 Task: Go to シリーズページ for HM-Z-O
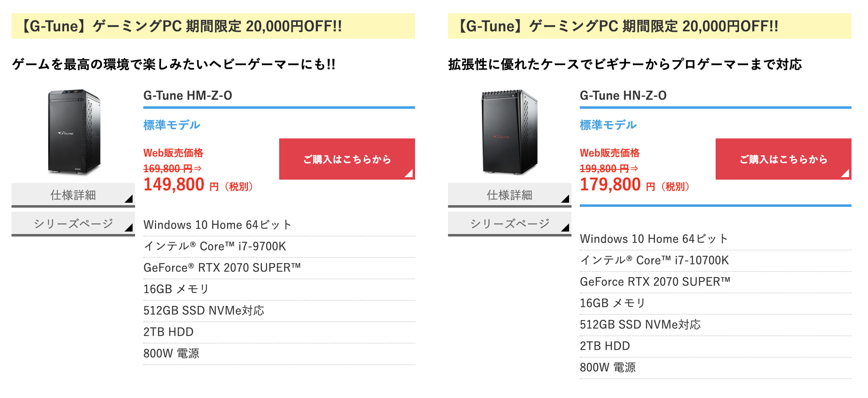73,224
